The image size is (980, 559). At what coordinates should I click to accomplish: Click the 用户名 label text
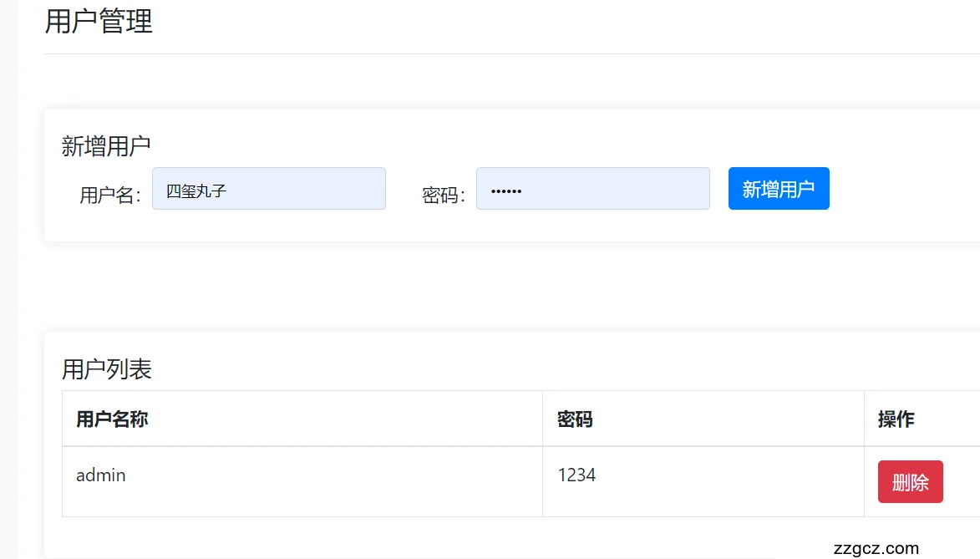tap(110, 196)
